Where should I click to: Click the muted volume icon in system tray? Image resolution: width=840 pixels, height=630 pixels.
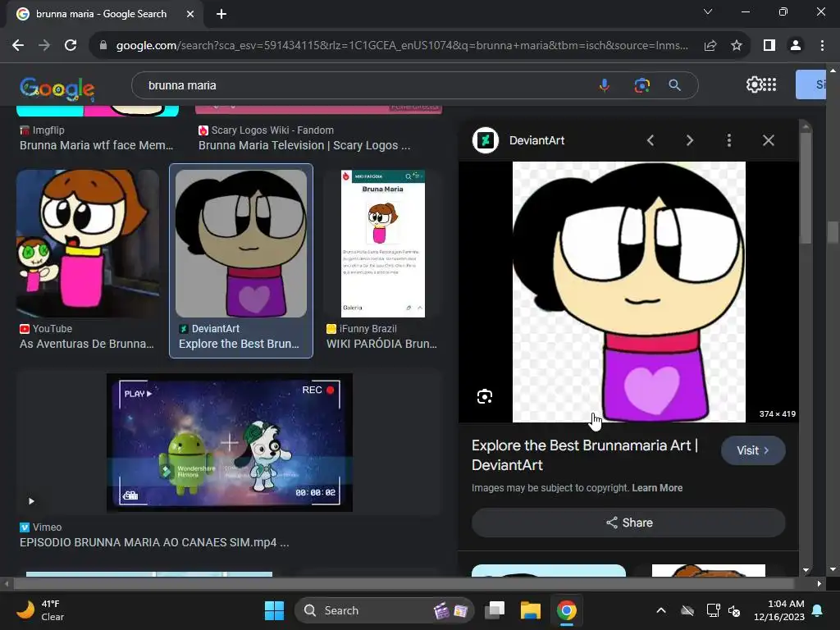click(734, 610)
